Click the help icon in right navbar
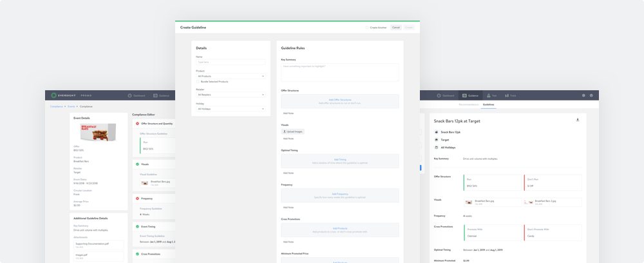The image size is (644, 263). 592,95
